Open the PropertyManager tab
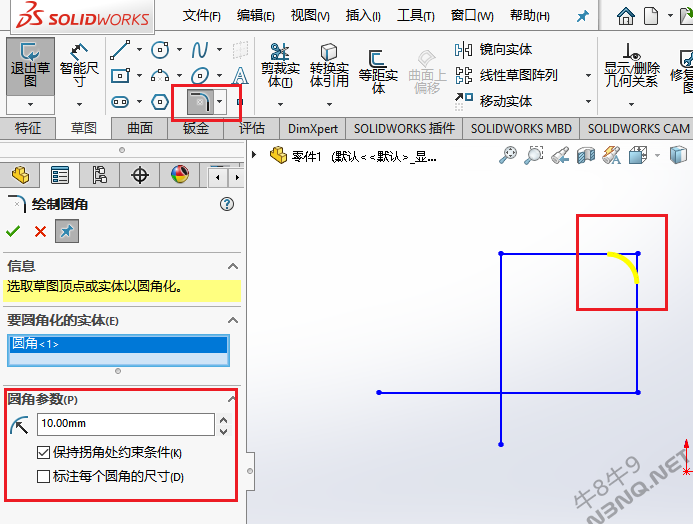693x524 pixels. tap(60, 175)
